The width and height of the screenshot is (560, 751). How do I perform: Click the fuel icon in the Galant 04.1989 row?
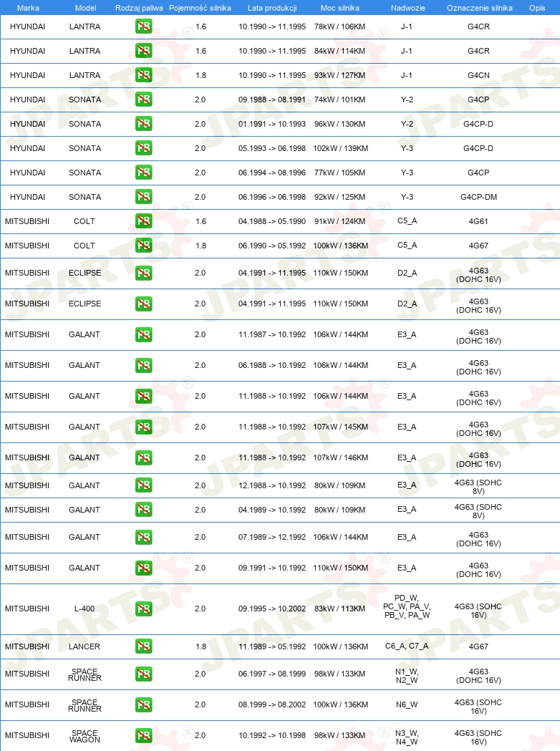[144, 510]
